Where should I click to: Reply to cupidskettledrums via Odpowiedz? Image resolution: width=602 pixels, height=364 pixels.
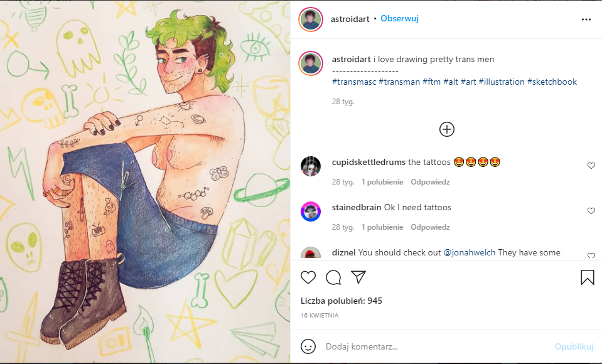click(430, 182)
